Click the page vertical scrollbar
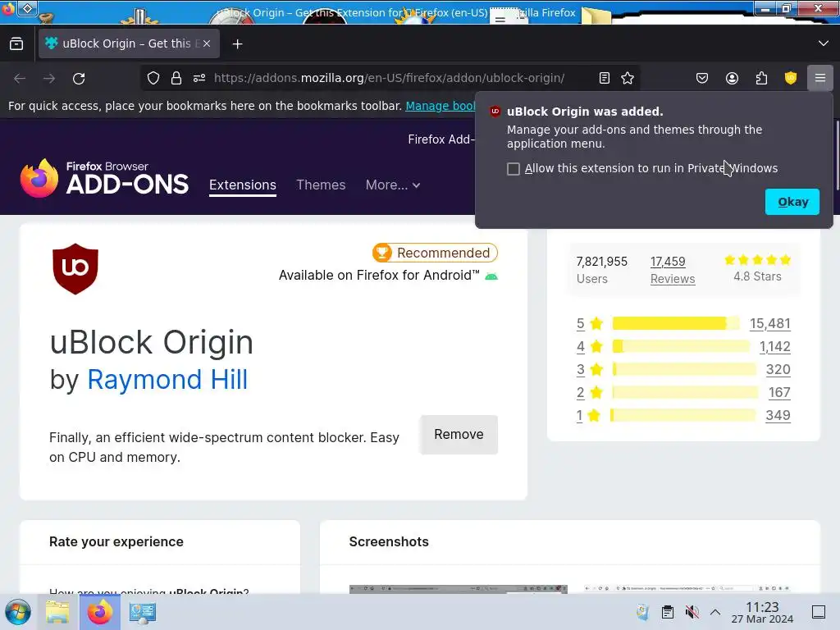The width and height of the screenshot is (840, 630). (x=837, y=155)
